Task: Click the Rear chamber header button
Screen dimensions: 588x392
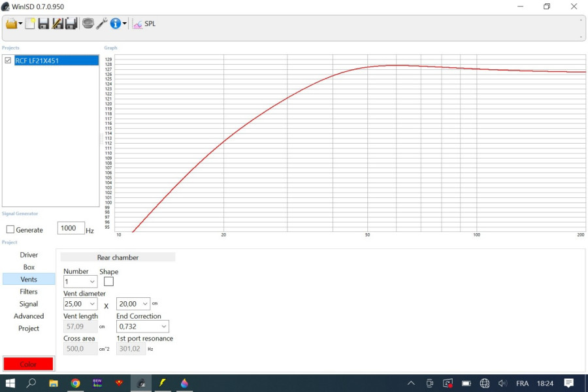Action: [x=118, y=257]
